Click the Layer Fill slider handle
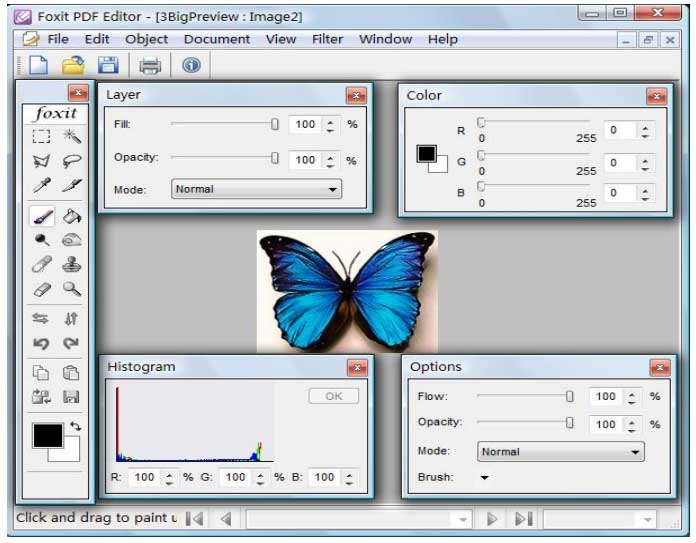The width and height of the screenshot is (696, 543). tap(275, 124)
